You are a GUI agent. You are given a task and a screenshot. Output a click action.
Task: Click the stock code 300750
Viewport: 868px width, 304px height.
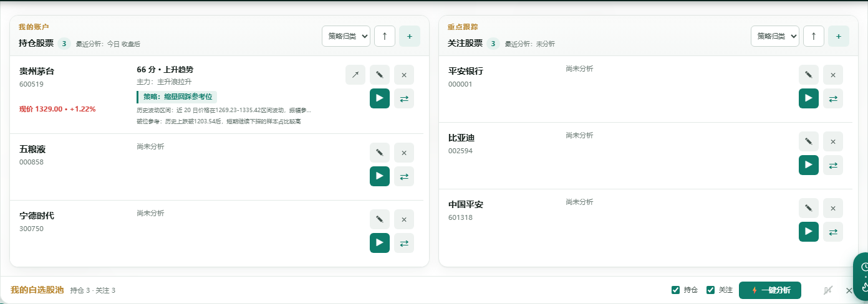(x=32, y=229)
